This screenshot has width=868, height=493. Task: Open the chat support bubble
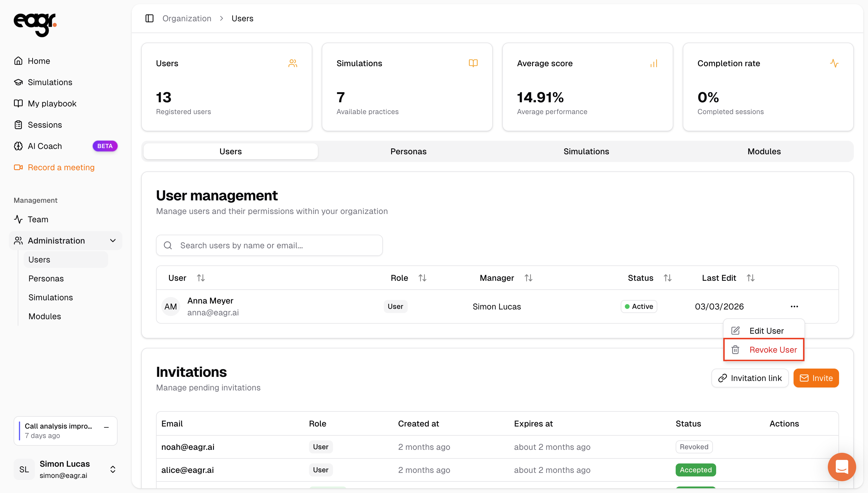pyautogui.click(x=841, y=467)
